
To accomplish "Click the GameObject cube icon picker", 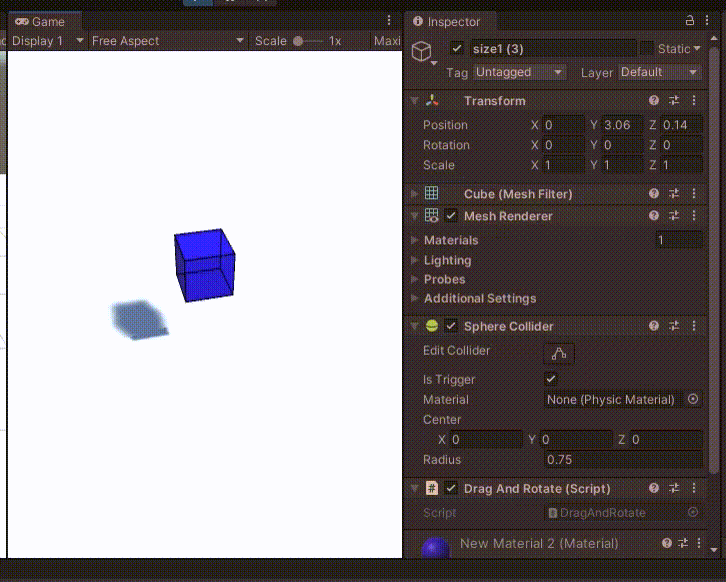I will (423, 52).
